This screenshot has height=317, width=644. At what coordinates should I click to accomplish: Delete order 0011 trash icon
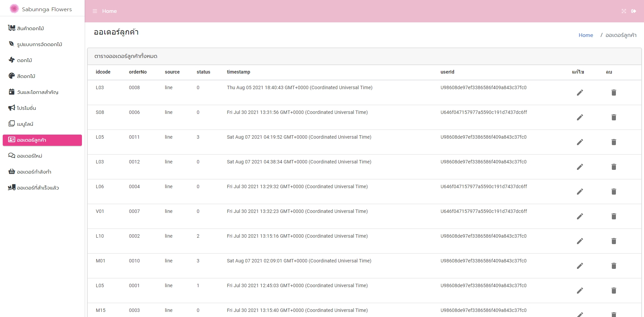pyautogui.click(x=614, y=142)
